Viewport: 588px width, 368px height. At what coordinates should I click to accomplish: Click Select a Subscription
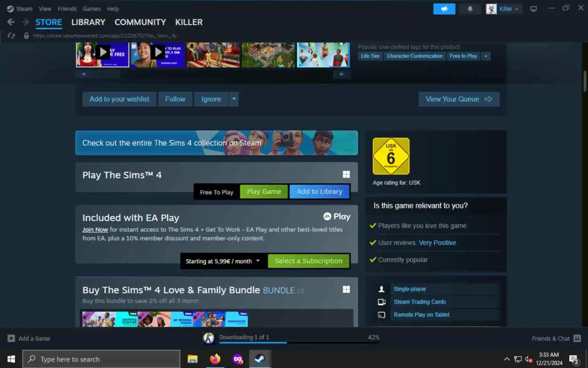click(x=309, y=261)
